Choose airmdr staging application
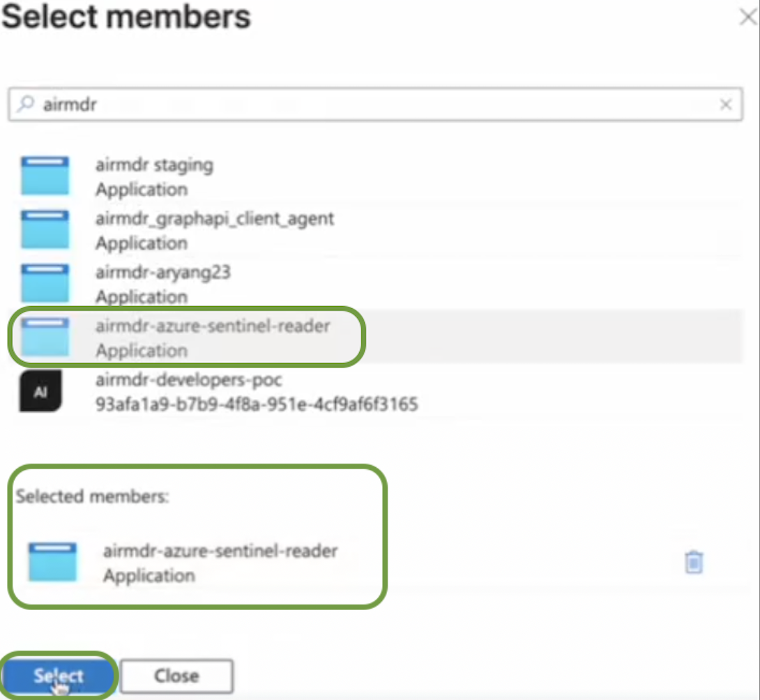The width and height of the screenshot is (760, 700). point(375,176)
